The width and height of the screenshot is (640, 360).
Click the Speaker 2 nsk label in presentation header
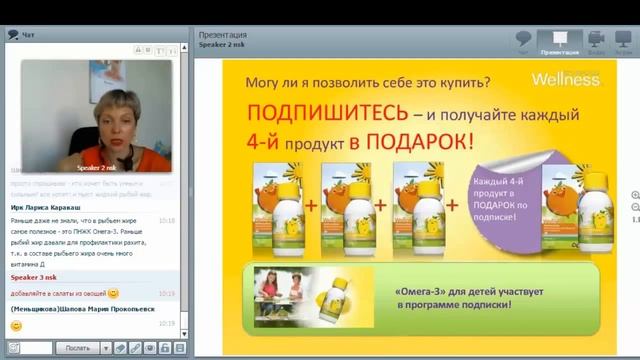(x=221, y=44)
